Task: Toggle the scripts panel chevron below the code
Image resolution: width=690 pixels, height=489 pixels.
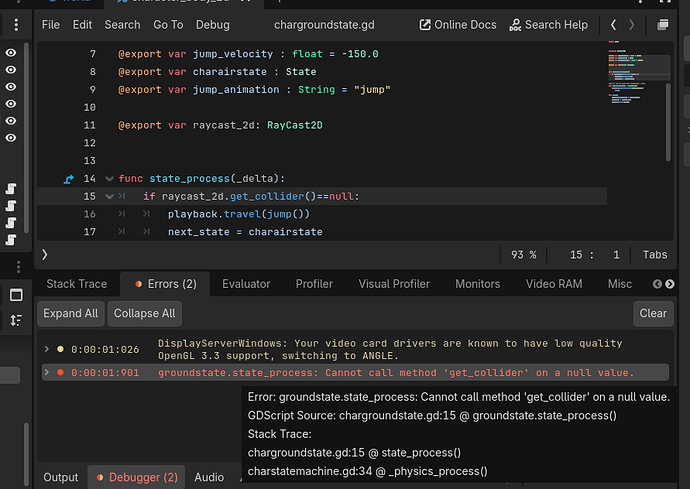Action: pyautogui.click(x=44, y=254)
